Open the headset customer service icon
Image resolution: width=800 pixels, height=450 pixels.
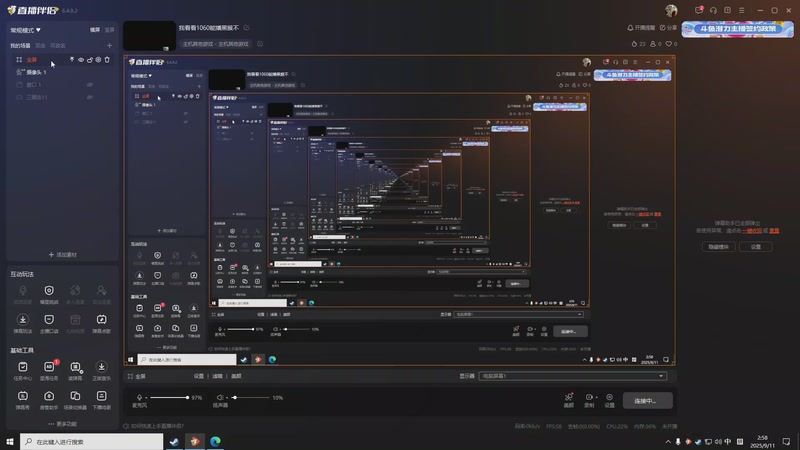click(x=713, y=10)
